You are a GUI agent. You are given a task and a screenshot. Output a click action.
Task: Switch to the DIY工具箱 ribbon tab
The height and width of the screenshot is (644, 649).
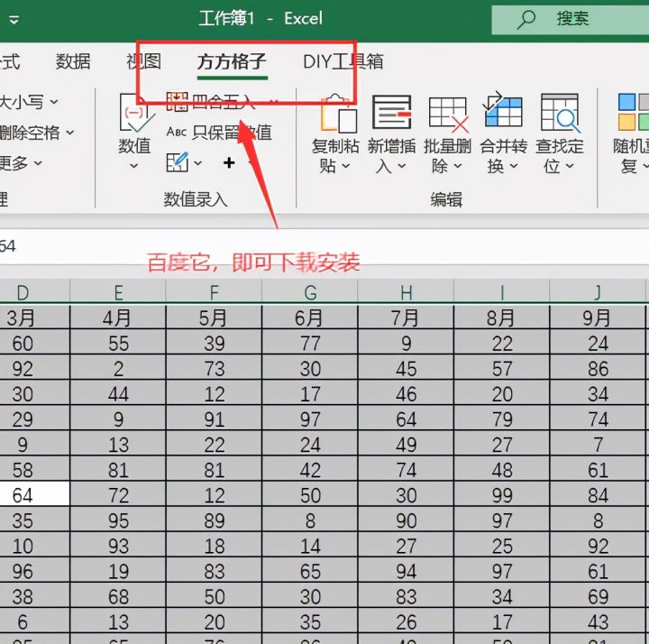pyautogui.click(x=343, y=61)
